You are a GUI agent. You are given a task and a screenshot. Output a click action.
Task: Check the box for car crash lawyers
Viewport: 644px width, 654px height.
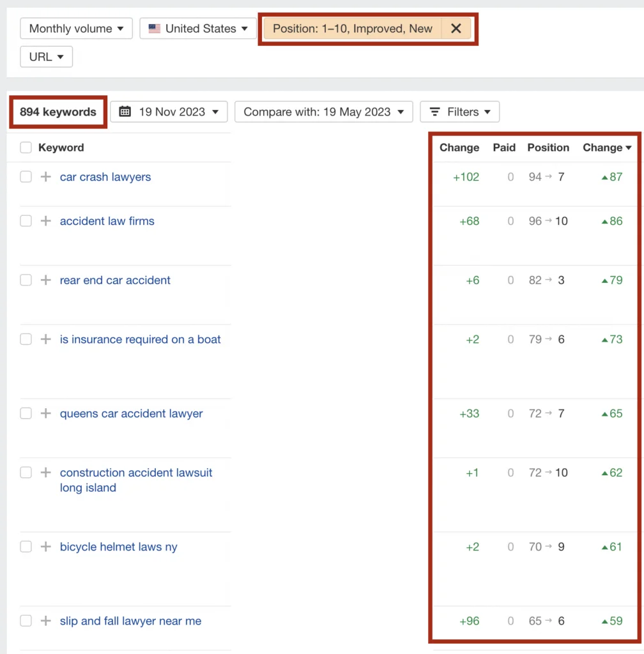pyautogui.click(x=26, y=177)
